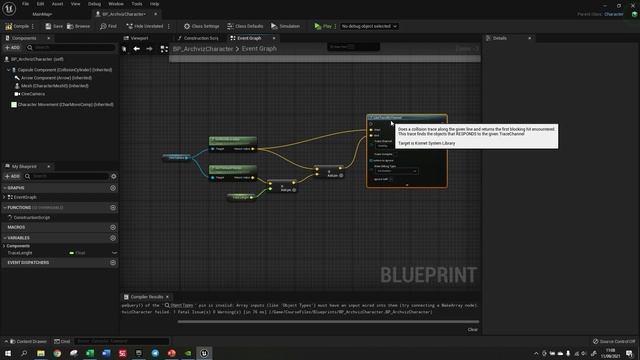
Task: Click the Compile blueprint icon
Action: point(9,26)
